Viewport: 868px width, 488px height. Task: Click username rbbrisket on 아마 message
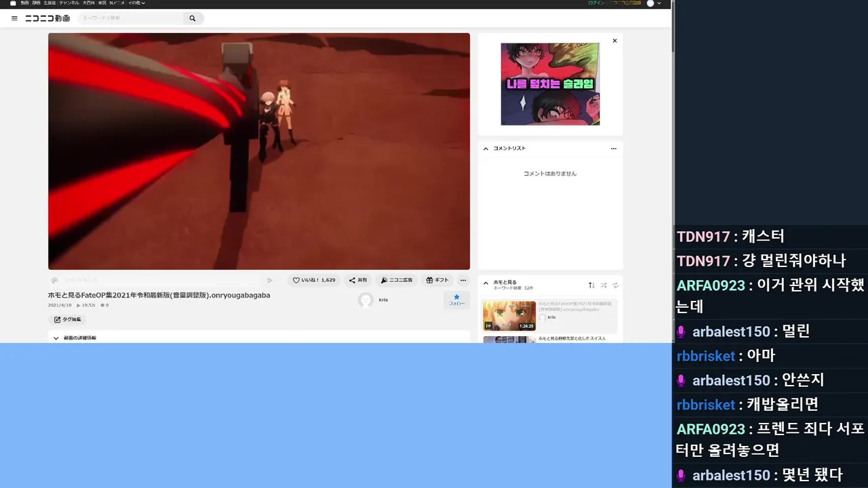(706, 356)
